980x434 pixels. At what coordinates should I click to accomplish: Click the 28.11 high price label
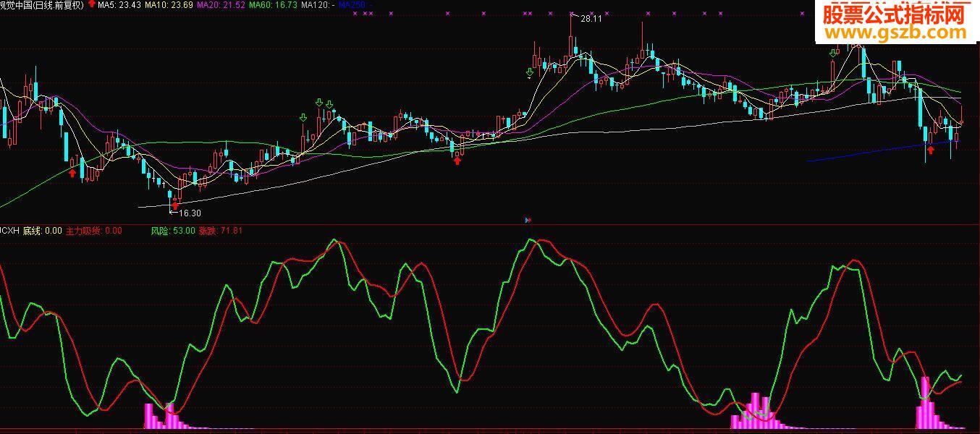click(591, 19)
